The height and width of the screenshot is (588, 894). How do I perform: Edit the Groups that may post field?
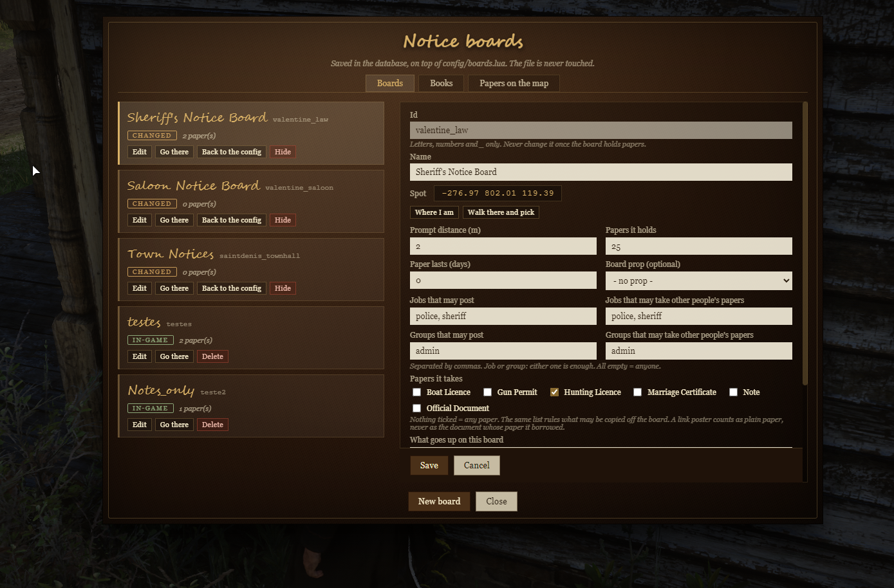503,351
